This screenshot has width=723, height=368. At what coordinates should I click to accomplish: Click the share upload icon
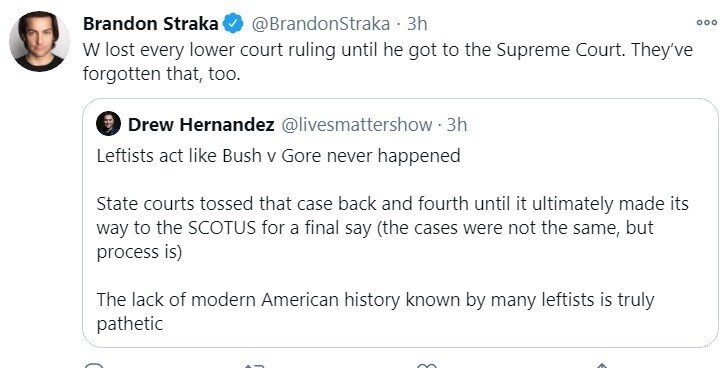pos(601,365)
